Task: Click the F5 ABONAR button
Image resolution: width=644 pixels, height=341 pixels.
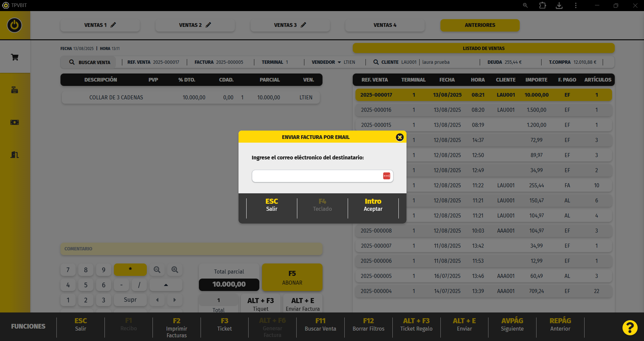Action: coord(292,278)
